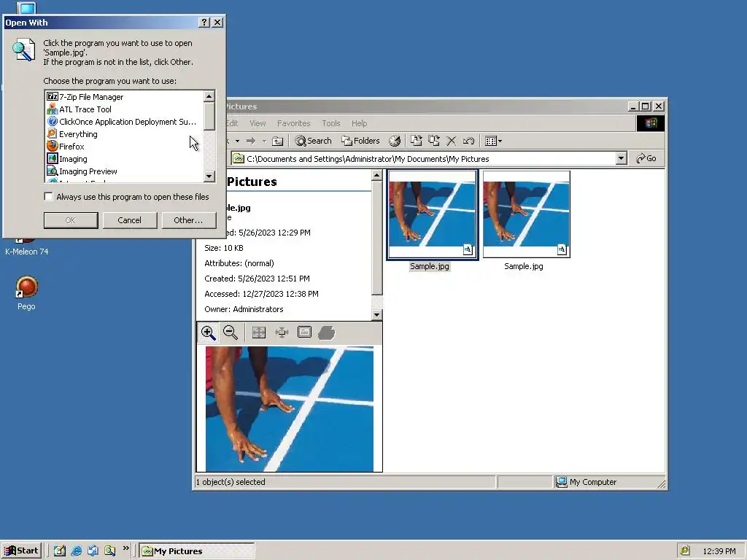Image resolution: width=747 pixels, height=560 pixels.
Task: Open the History toolbar icon
Action: (395, 141)
